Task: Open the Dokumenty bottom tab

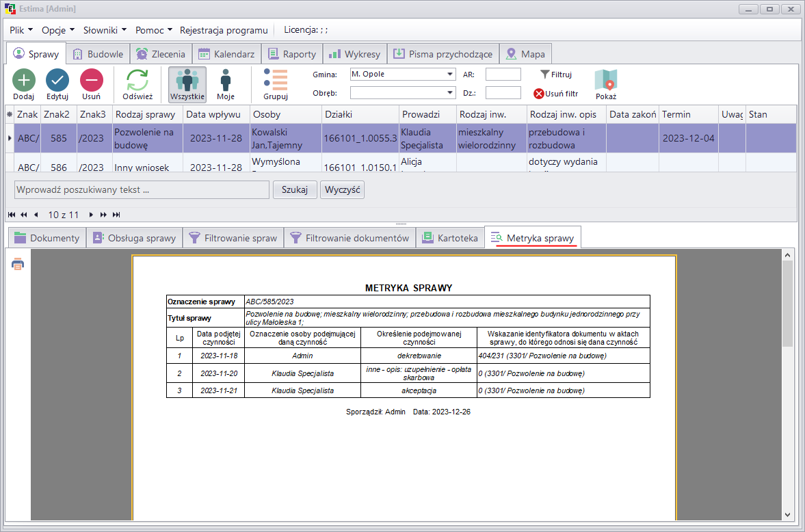Action: pyautogui.click(x=47, y=238)
